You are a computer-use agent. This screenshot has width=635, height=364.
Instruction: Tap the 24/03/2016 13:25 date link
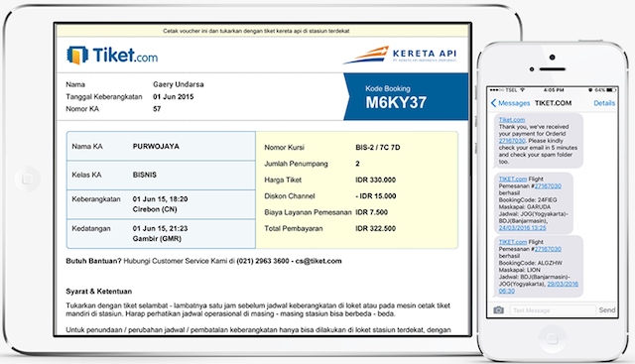pos(522,228)
